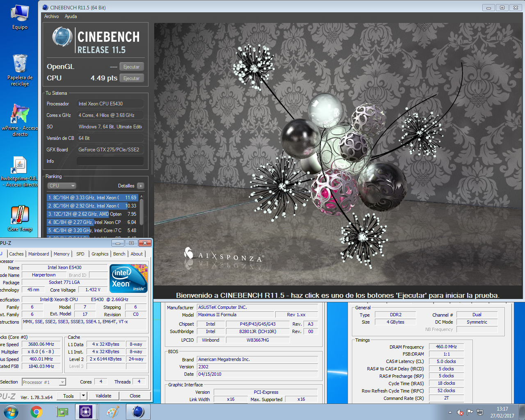Viewport: 525px width, 420px height.
Task: Switch to Cinebench in the taskbar
Action: [138, 412]
